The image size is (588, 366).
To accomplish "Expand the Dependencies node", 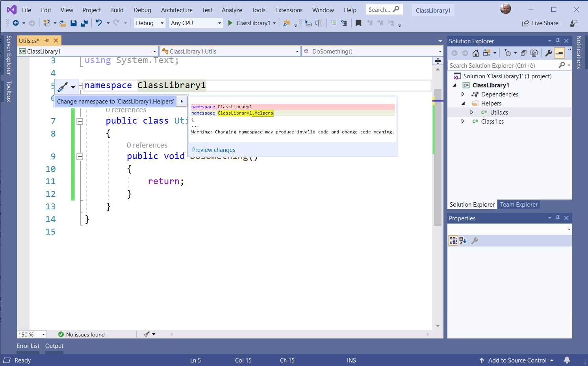I will coord(463,94).
